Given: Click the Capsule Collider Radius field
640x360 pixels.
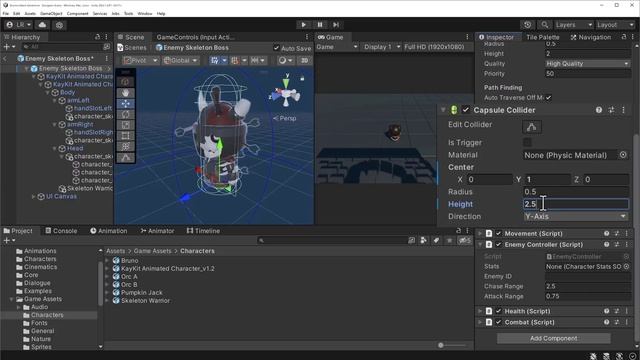Looking at the screenshot, I should (576, 191).
